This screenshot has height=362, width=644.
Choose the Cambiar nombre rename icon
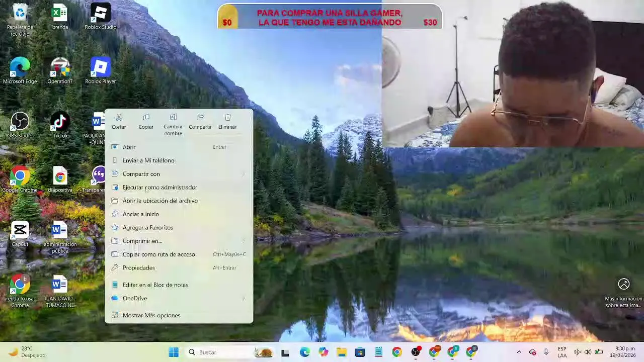tap(173, 118)
